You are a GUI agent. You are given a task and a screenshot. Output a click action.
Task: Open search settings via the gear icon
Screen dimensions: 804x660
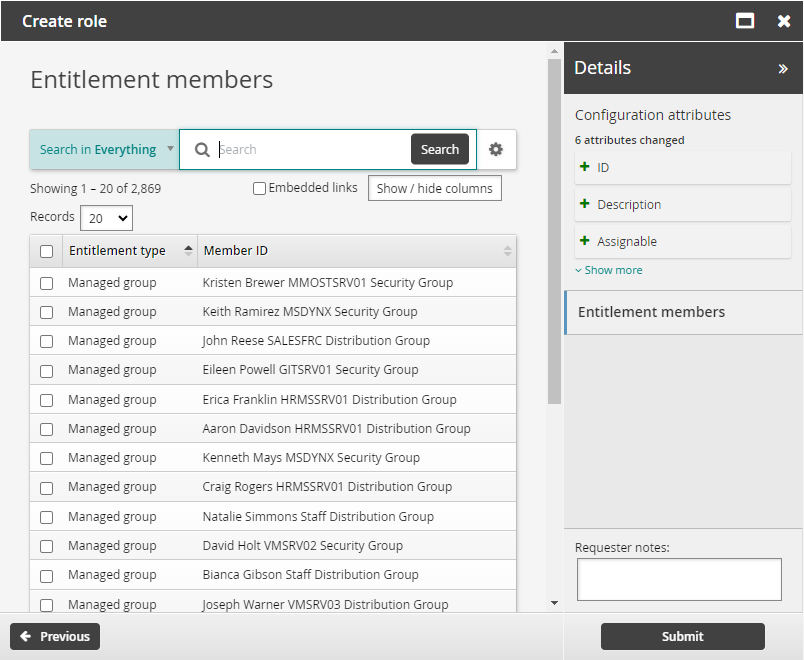click(x=496, y=149)
